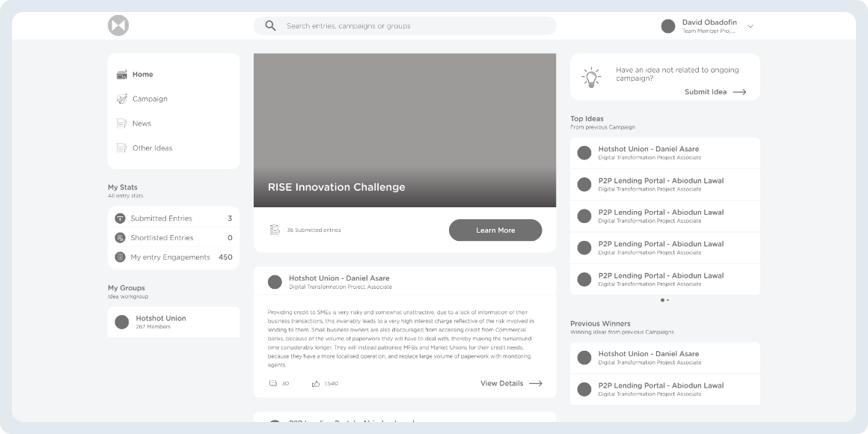Follow the Submit Idea link
This screenshot has height=434, width=868.
tap(715, 92)
